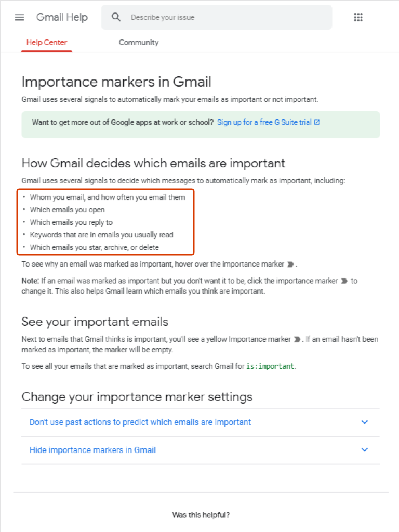
Task: Expand 'Hide importance markers in Gmail' section title
Action: tap(92, 450)
